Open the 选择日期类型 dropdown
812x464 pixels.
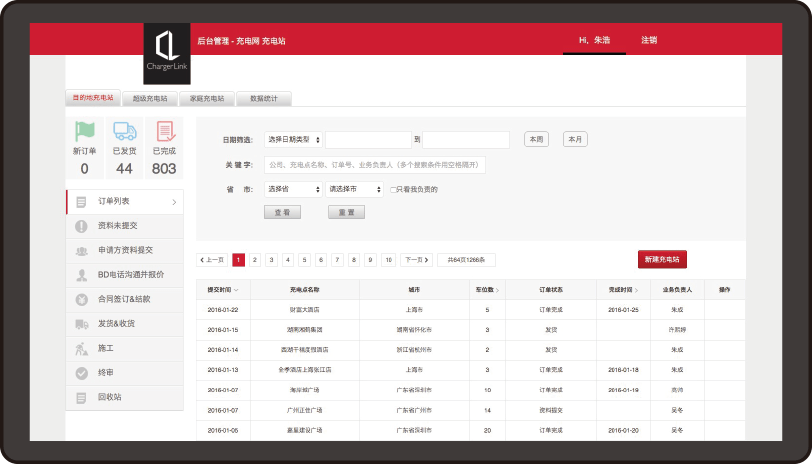293,140
